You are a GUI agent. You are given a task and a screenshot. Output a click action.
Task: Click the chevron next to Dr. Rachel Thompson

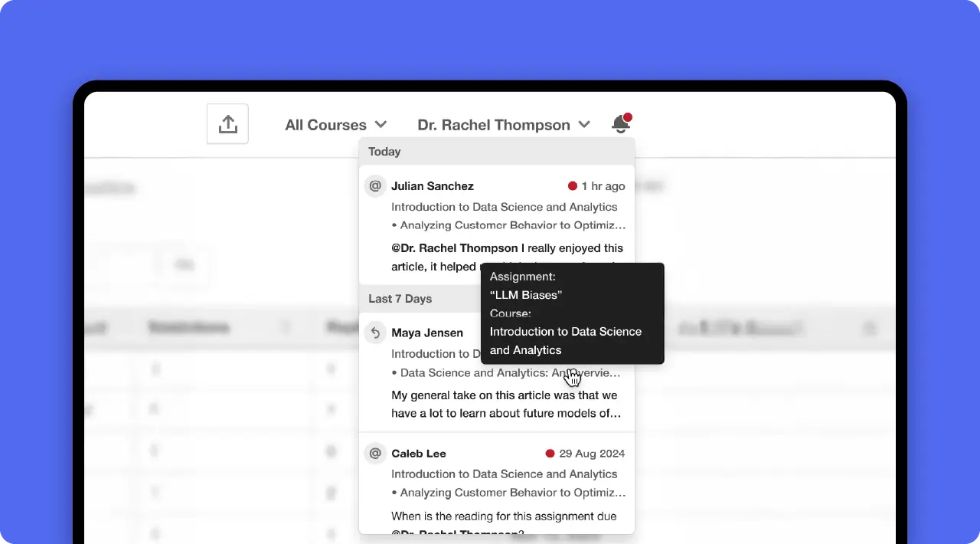tap(584, 125)
